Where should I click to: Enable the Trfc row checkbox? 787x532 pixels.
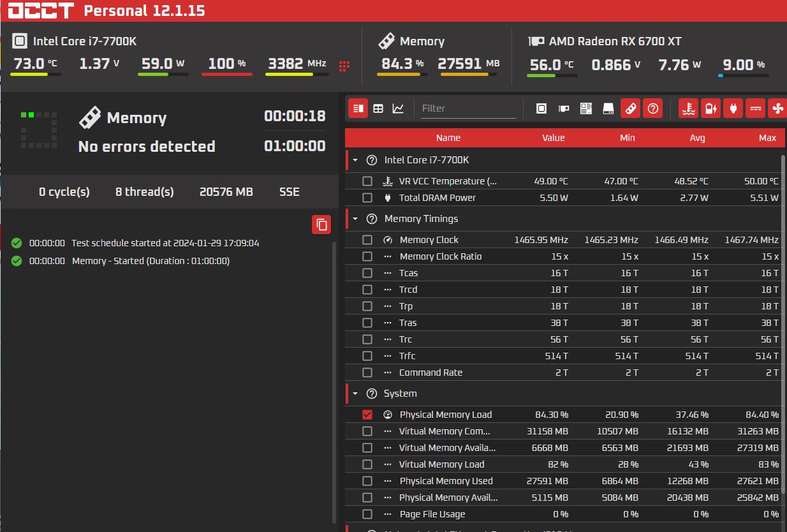367,356
